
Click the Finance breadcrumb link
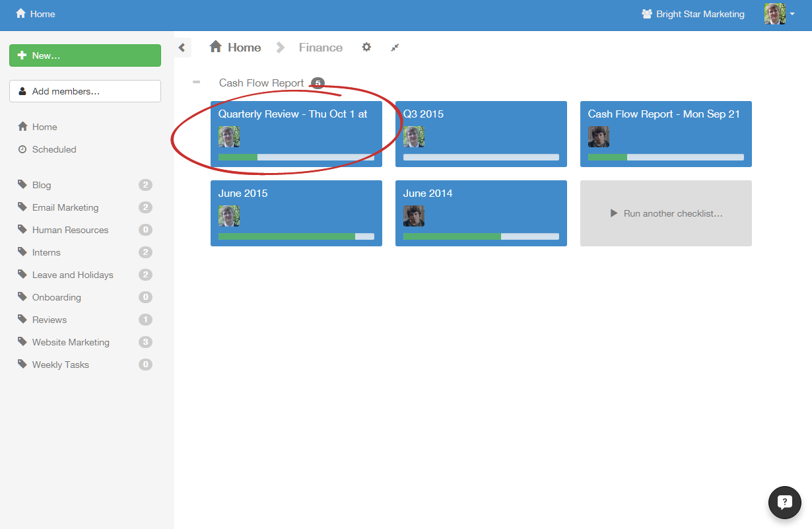click(x=320, y=48)
